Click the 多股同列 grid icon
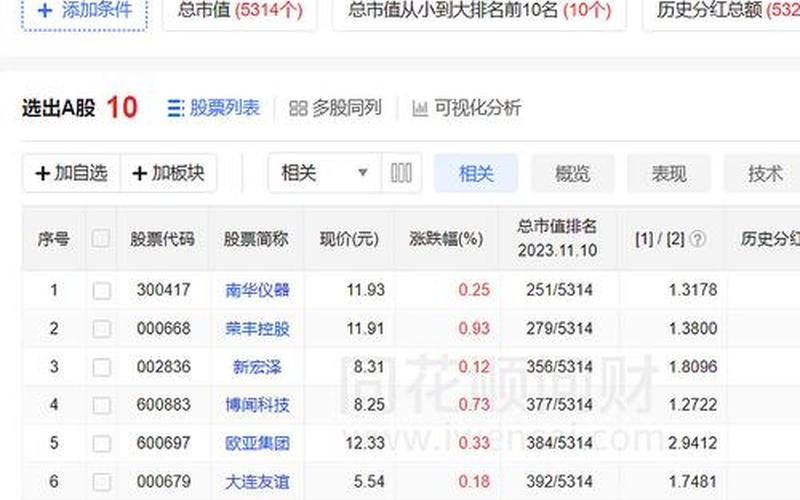The width and height of the screenshot is (800, 500). click(x=298, y=109)
